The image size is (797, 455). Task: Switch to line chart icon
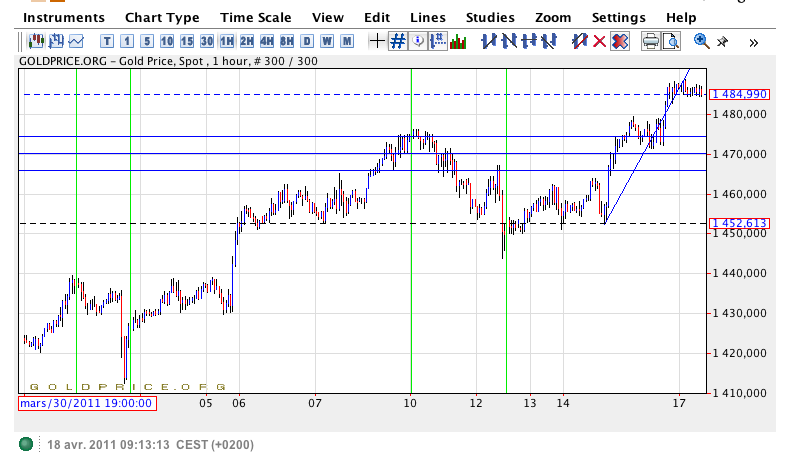pos(77,41)
